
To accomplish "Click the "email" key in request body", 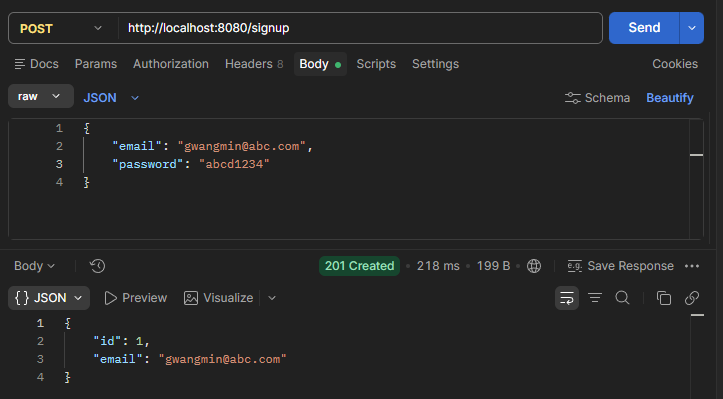I will [x=136, y=146].
